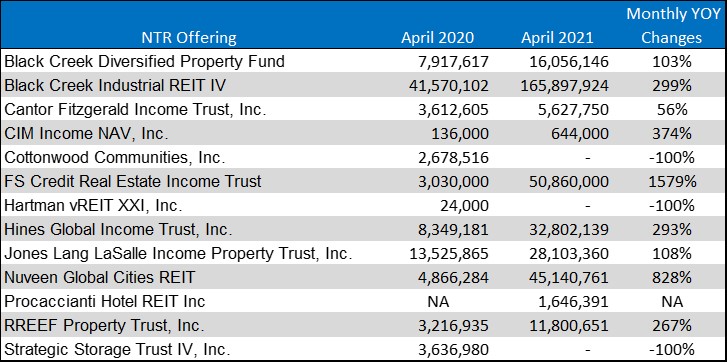This screenshot has width=728, height=363.
Task: Select the 165,897,924 April 2021 value
Action: (559, 85)
